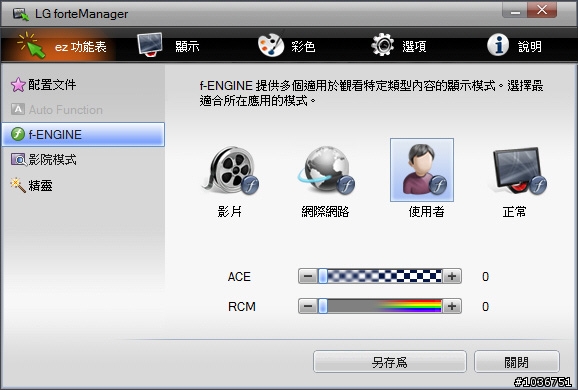Switch to the 顯示 tab
Image resolution: width=578 pixels, height=390 pixels.
tap(168, 46)
